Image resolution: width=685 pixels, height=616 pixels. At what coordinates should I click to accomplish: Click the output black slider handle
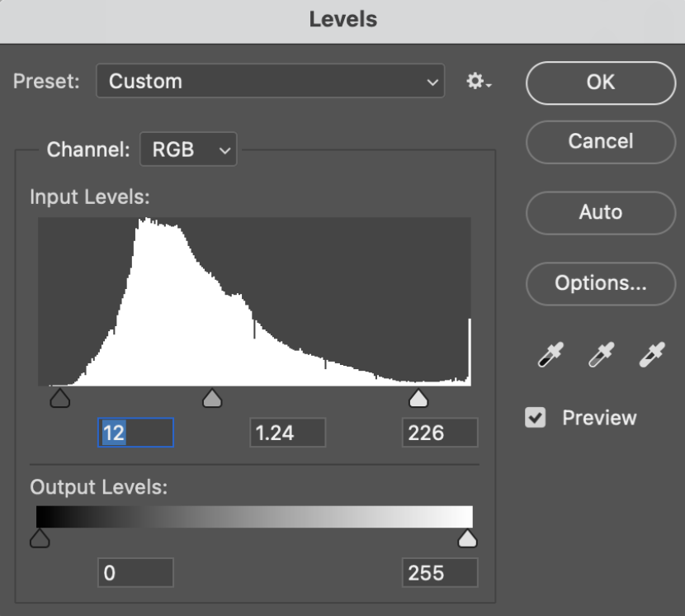coord(40,538)
